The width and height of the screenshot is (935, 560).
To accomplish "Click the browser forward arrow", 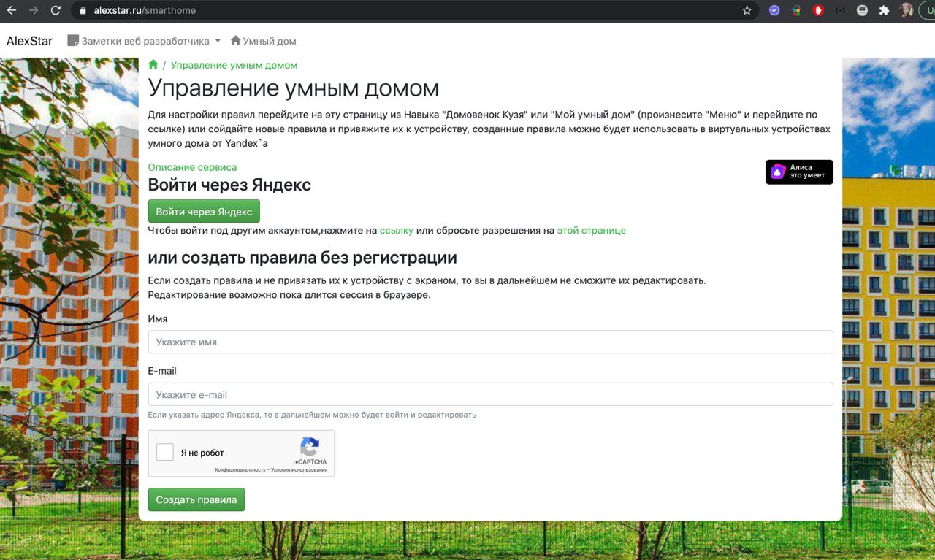I will pos(34,11).
